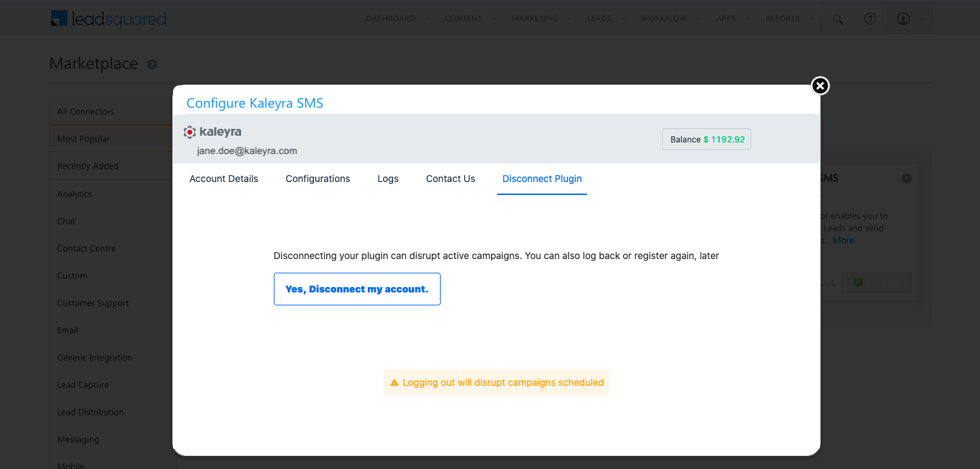This screenshot has width=980, height=469.
Task: Open the user profile icon
Action: coord(903,19)
